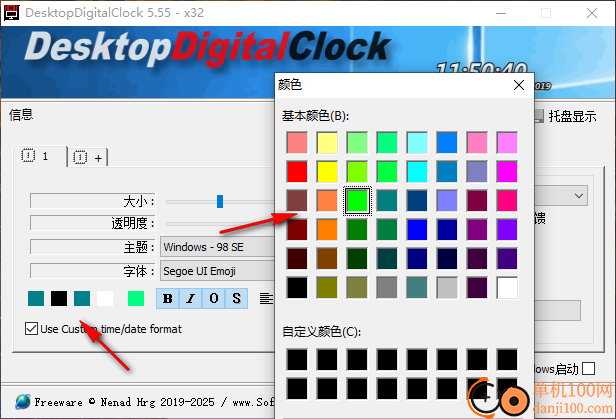
Task: Enable the Windows启动 startup checkbox
Action: click(x=588, y=369)
